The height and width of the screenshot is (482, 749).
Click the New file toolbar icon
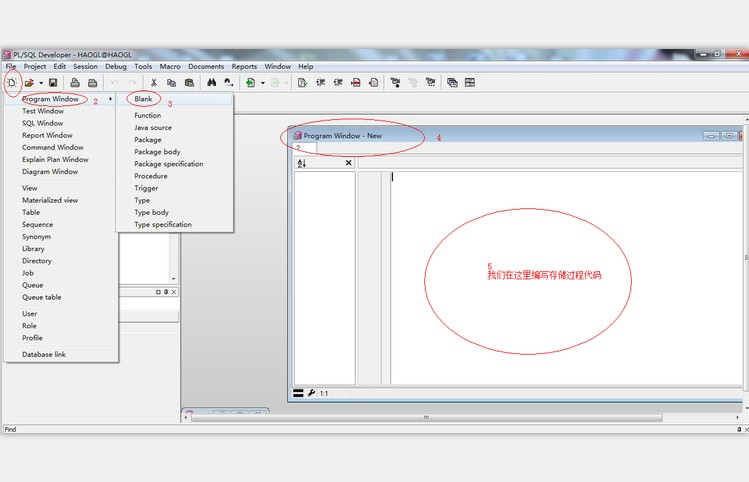point(12,82)
